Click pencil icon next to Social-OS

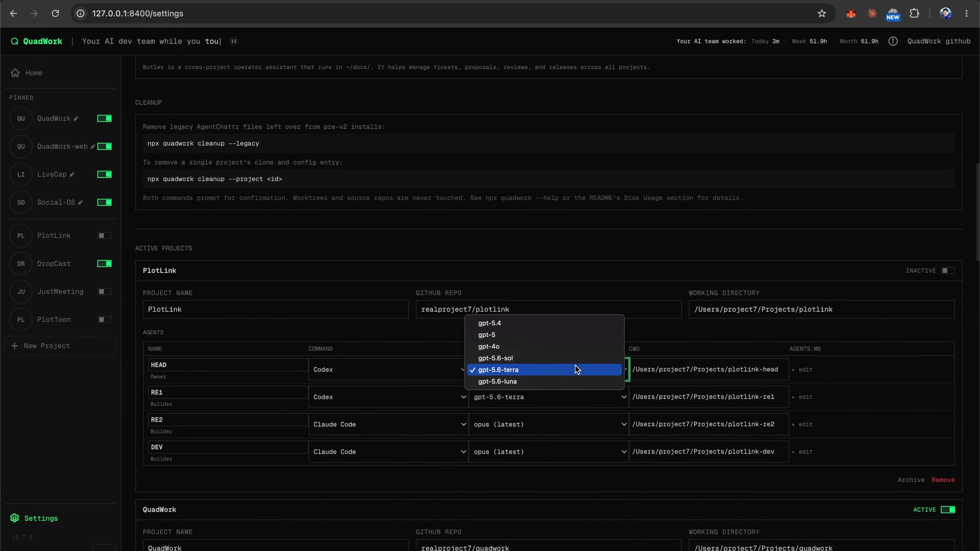pyautogui.click(x=80, y=202)
